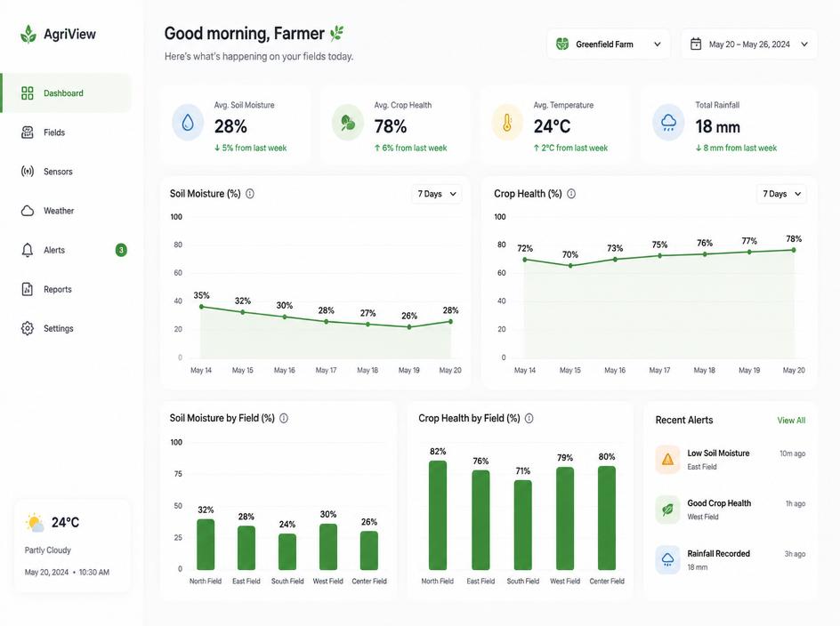Open the May 20 – May 26, 2024 date dropdown

[x=749, y=44]
